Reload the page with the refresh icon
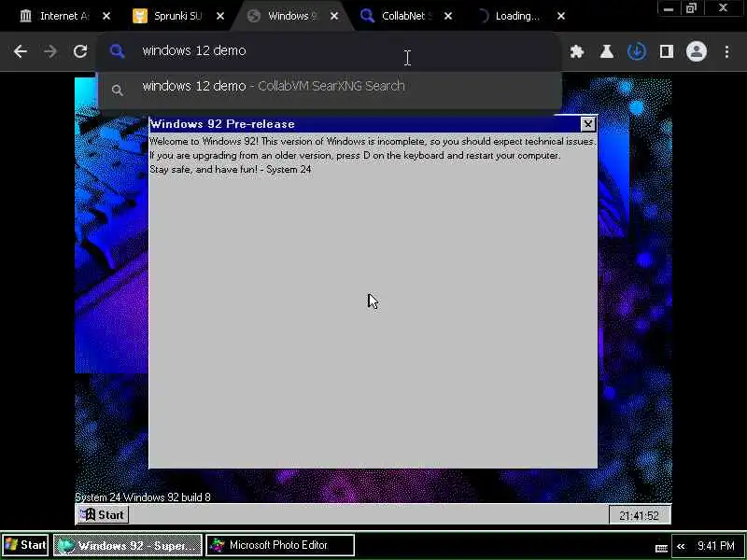 pyautogui.click(x=80, y=51)
